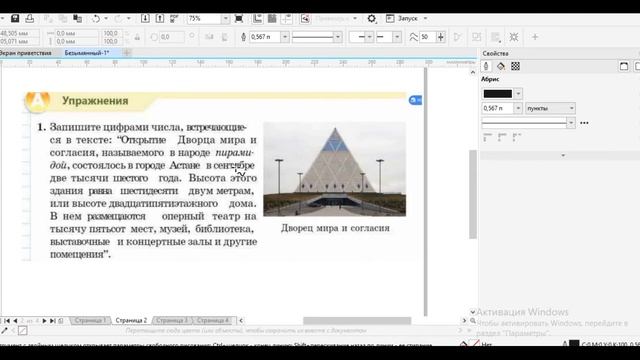Open the start arrowhead dropdown
Image resolution: width=640 pixels, height=360 pixels.
pyautogui.click(x=369, y=37)
